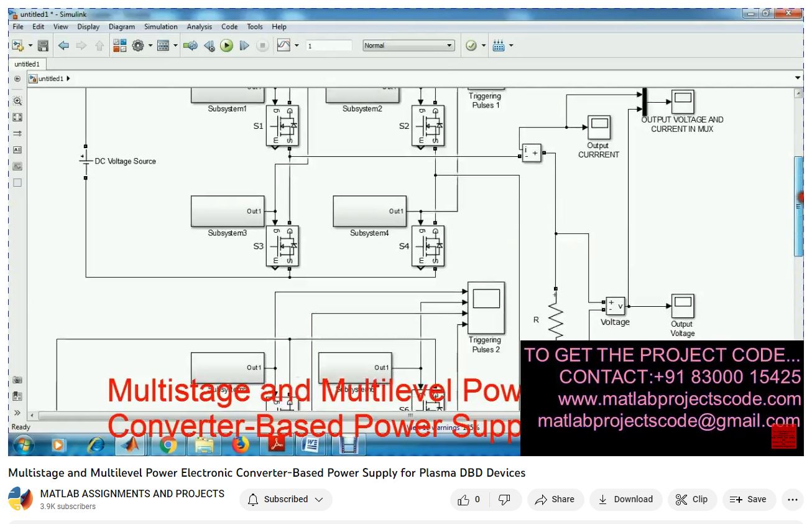Open the Simulink Library Browser icon
The height and width of the screenshot is (524, 812).
[x=120, y=45]
